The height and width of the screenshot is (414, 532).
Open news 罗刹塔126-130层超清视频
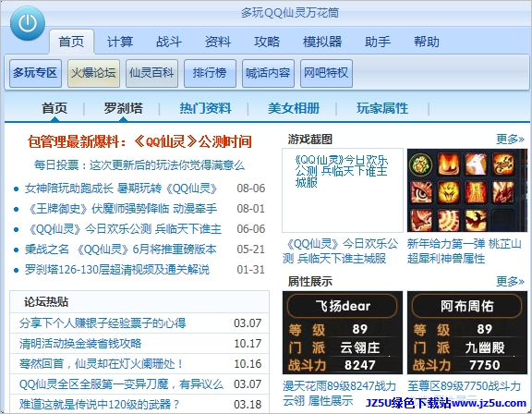[x=117, y=270]
